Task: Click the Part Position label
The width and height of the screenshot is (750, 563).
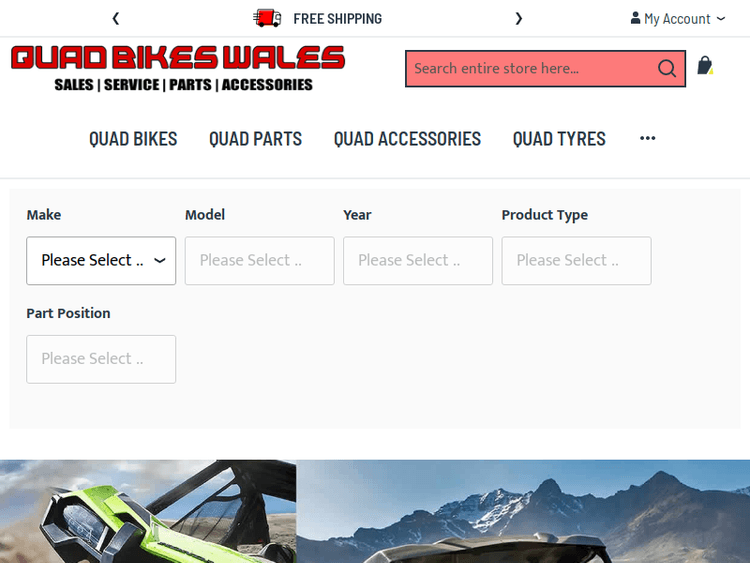Action: click(68, 313)
